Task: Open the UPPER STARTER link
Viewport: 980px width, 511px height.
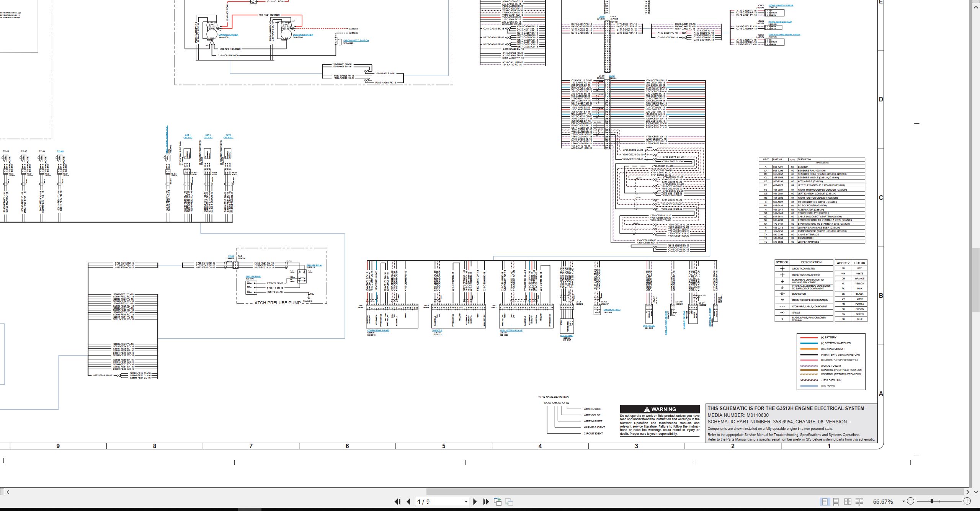Action: (x=228, y=35)
